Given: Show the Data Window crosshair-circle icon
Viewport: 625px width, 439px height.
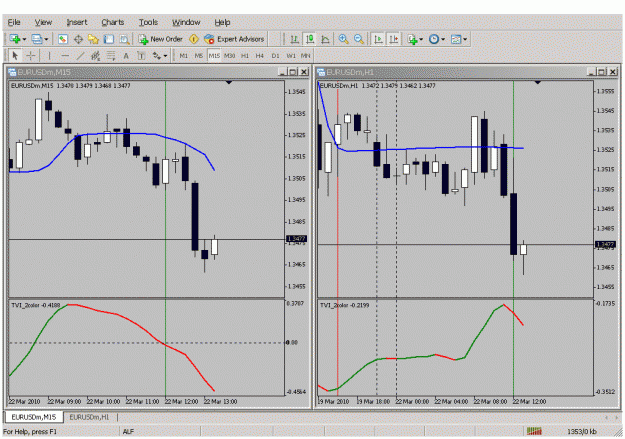Looking at the screenshot, I should tap(78, 39).
